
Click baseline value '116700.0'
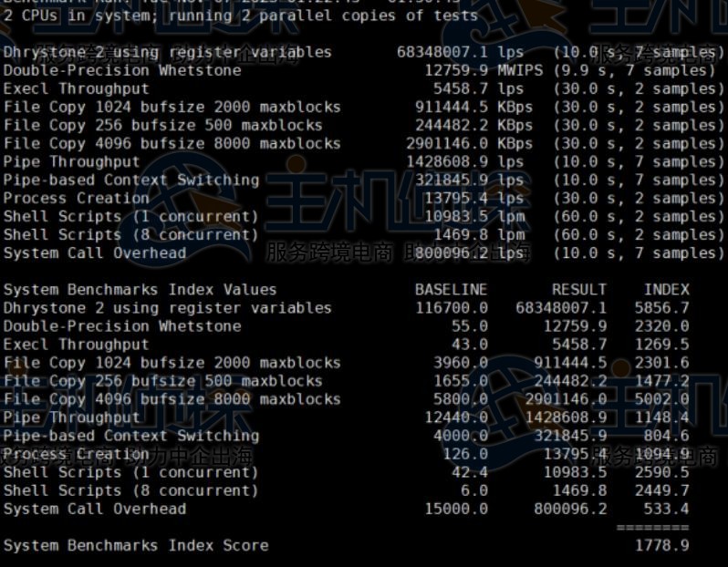[x=452, y=308]
